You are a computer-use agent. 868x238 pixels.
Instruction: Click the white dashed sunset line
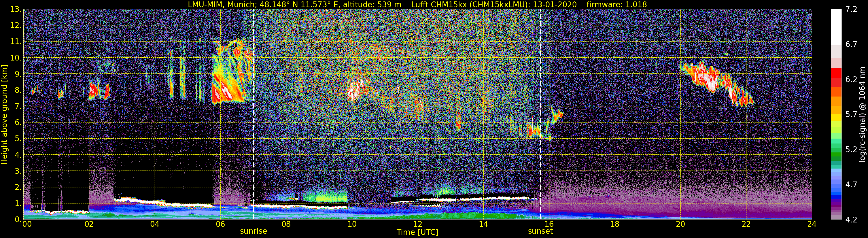540,114
